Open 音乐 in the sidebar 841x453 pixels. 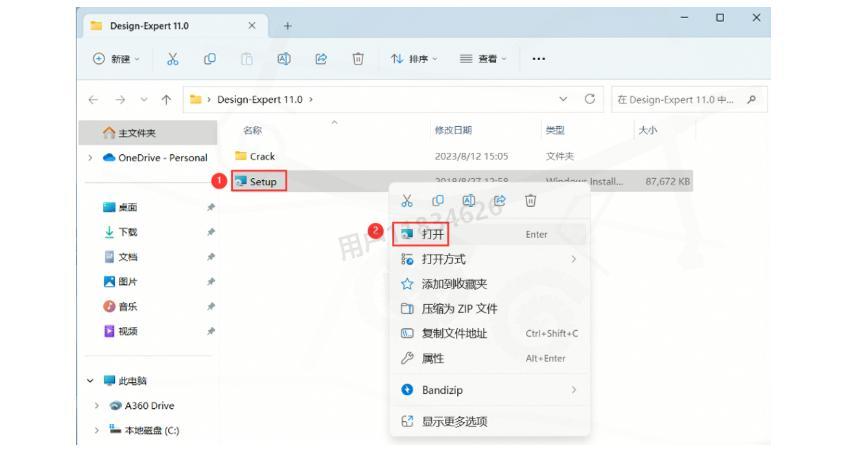pyautogui.click(x=120, y=307)
